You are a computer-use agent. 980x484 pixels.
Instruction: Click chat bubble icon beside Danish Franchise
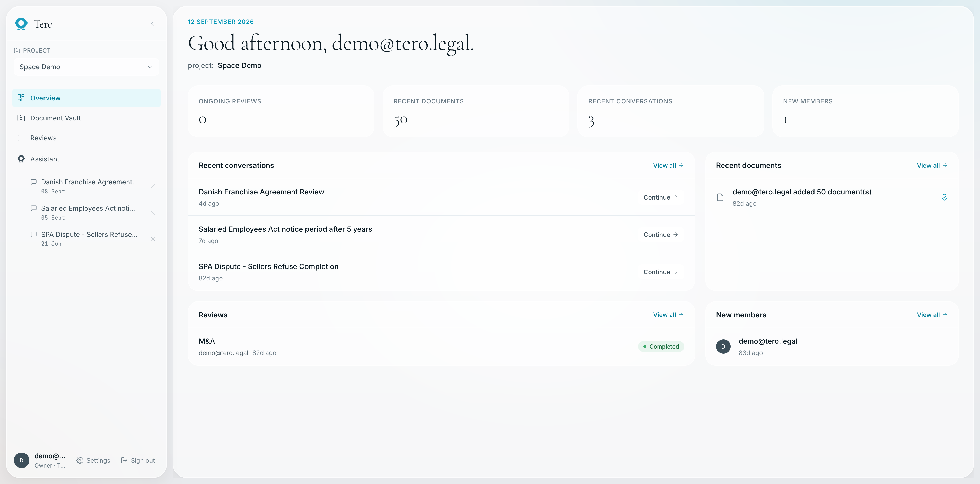[33, 182]
